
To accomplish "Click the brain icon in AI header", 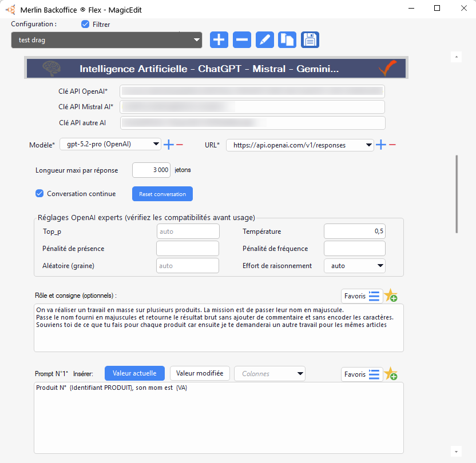I will (x=51, y=69).
